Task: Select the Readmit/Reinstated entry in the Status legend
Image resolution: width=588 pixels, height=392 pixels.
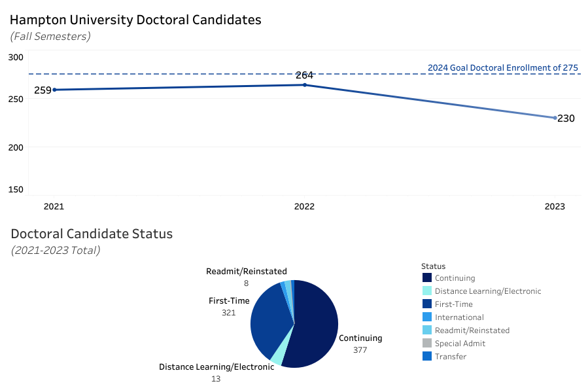Action: coord(472,330)
